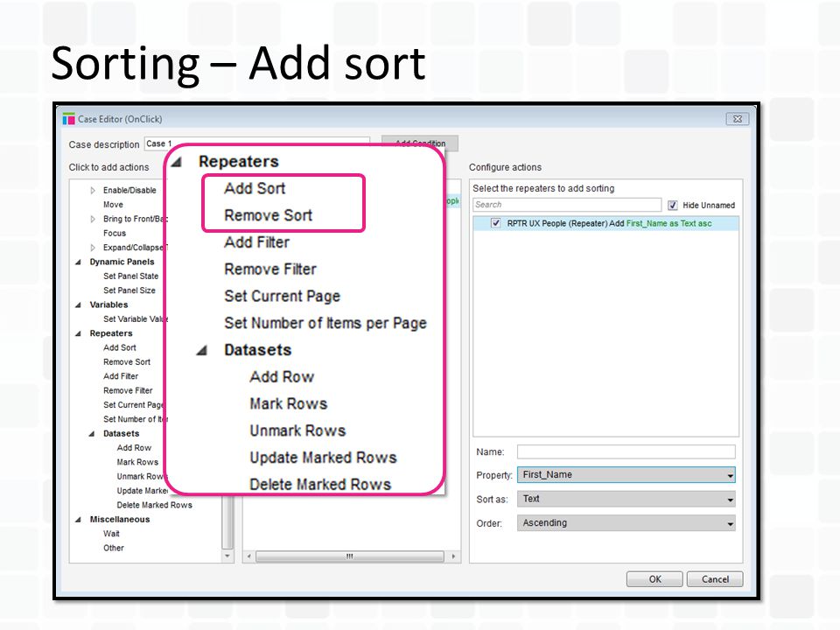The image size is (840, 630).
Task: Choose the Set Panel Size action
Action: (129, 290)
